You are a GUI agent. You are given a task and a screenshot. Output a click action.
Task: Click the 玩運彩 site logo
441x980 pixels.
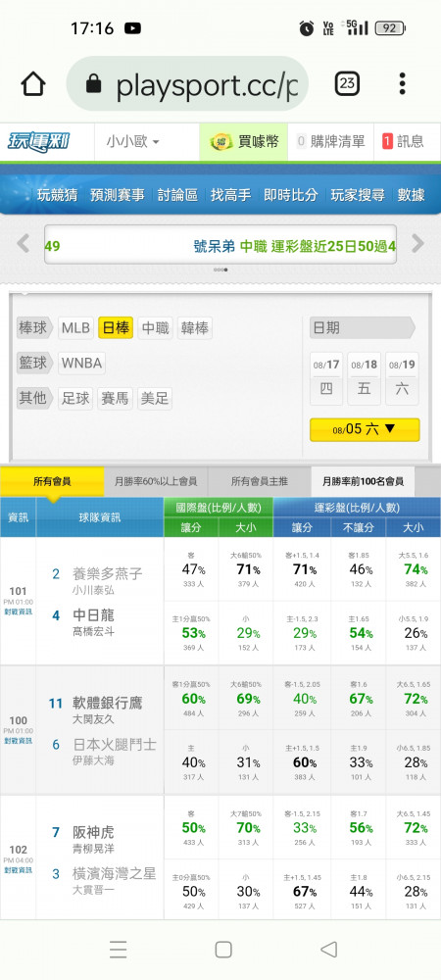(x=39, y=141)
